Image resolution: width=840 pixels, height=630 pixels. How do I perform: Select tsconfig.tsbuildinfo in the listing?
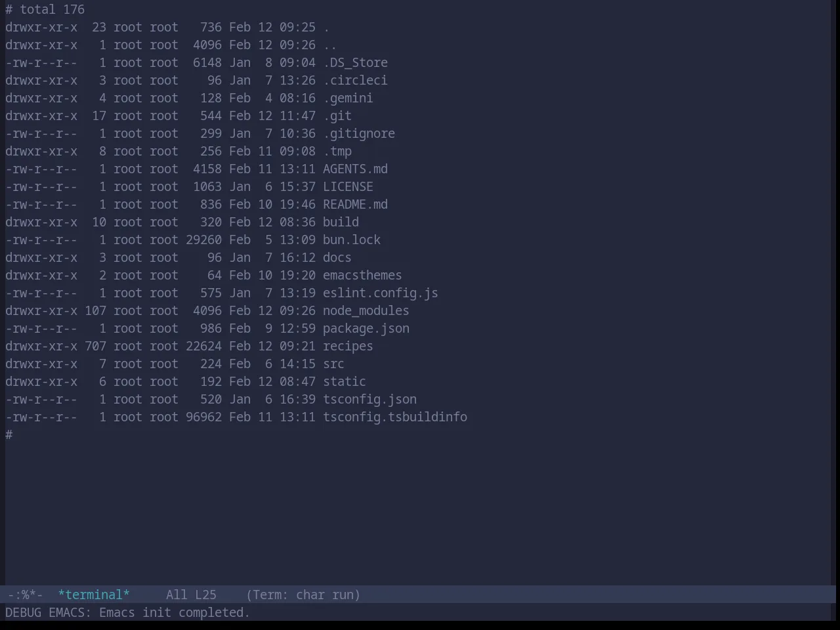coord(395,417)
